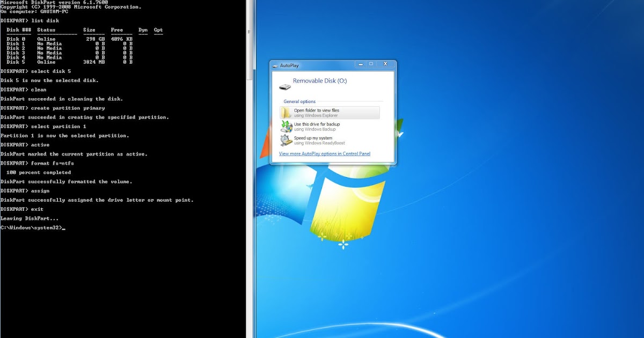Maximize the AutoPlay dialog
Screen dimensions: 644x338
[x=371, y=64]
